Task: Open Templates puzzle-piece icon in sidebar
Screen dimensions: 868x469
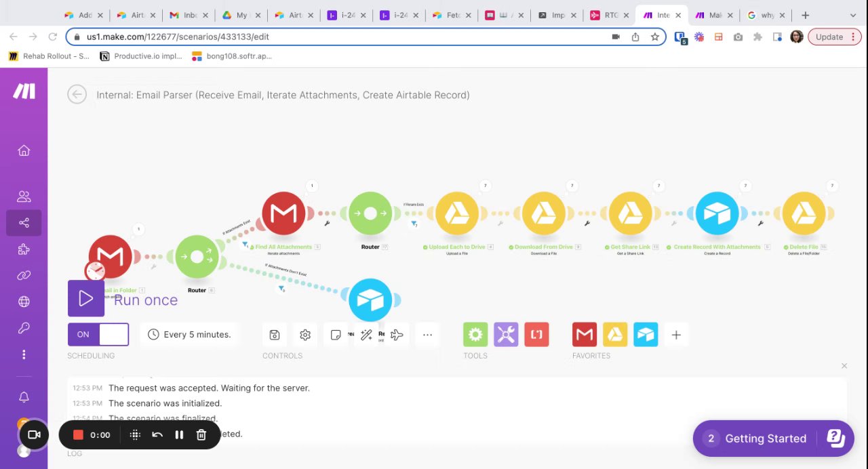Action: pos(24,249)
